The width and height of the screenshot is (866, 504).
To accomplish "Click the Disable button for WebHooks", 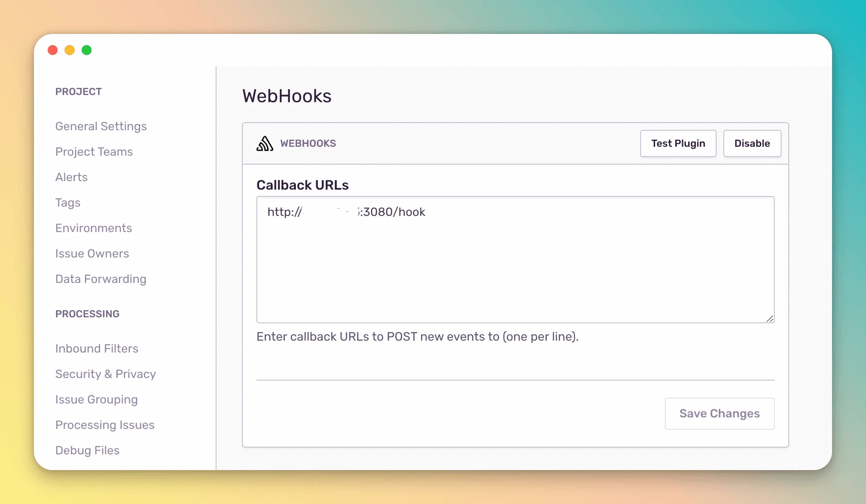I will click(753, 143).
